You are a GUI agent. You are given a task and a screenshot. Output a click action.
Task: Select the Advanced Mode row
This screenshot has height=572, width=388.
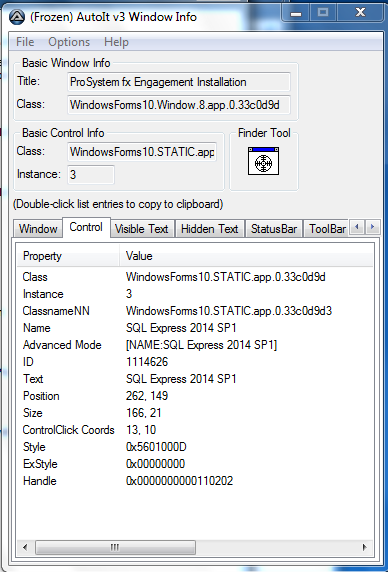tap(195, 345)
